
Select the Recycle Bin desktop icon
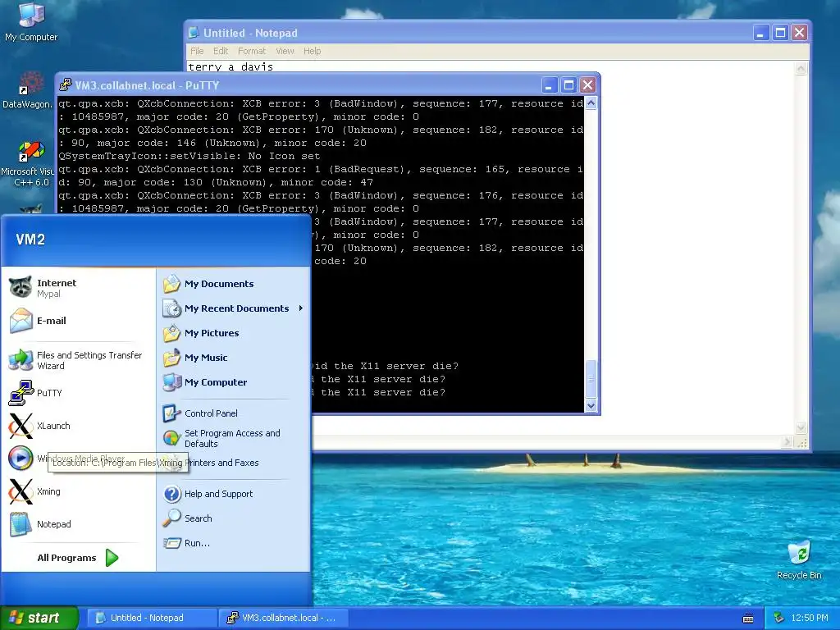point(799,560)
